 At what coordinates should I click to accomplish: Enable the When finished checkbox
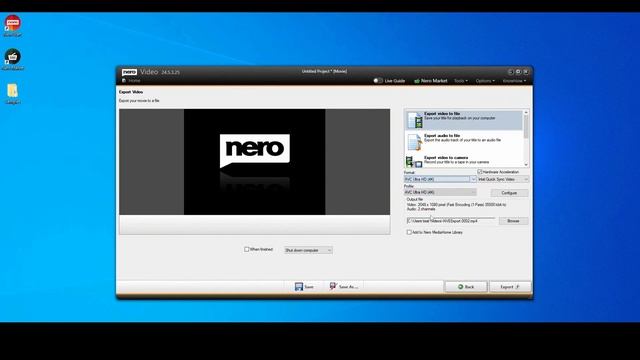[247, 249]
